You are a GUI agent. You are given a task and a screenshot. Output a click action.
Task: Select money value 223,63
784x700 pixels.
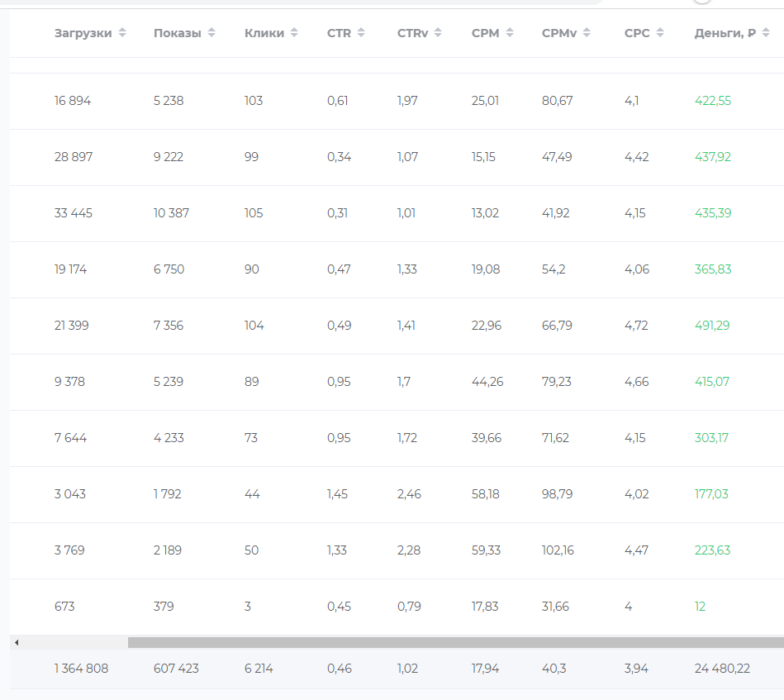[712, 550]
